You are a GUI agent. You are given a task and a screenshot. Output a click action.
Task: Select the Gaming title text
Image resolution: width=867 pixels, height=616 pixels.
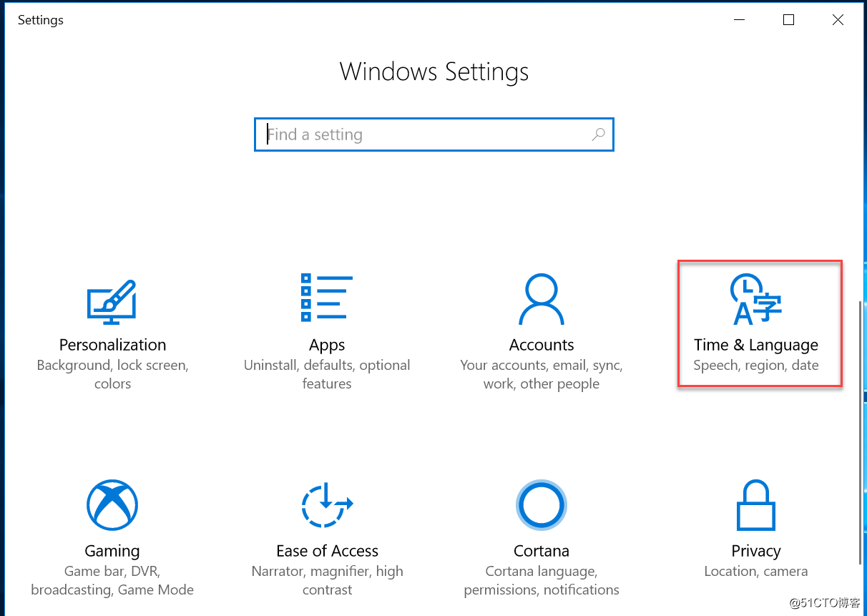pyautogui.click(x=112, y=552)
